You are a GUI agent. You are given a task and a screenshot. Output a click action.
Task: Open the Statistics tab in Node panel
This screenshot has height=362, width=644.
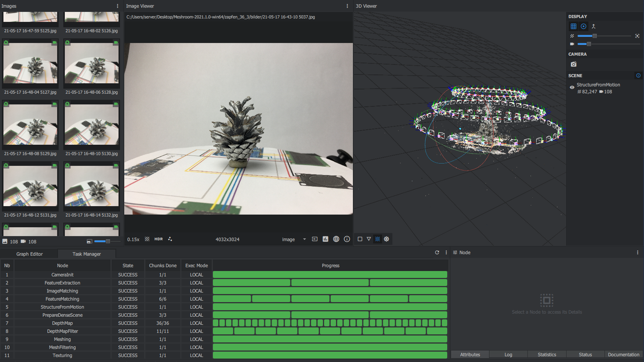point(547,355)
